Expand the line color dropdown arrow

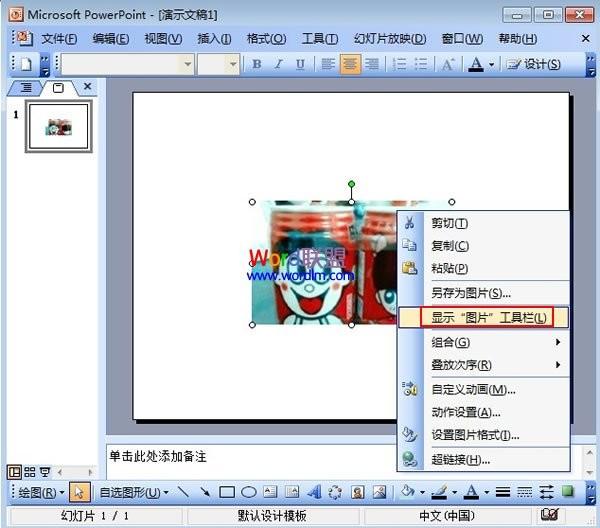point(455,492)
